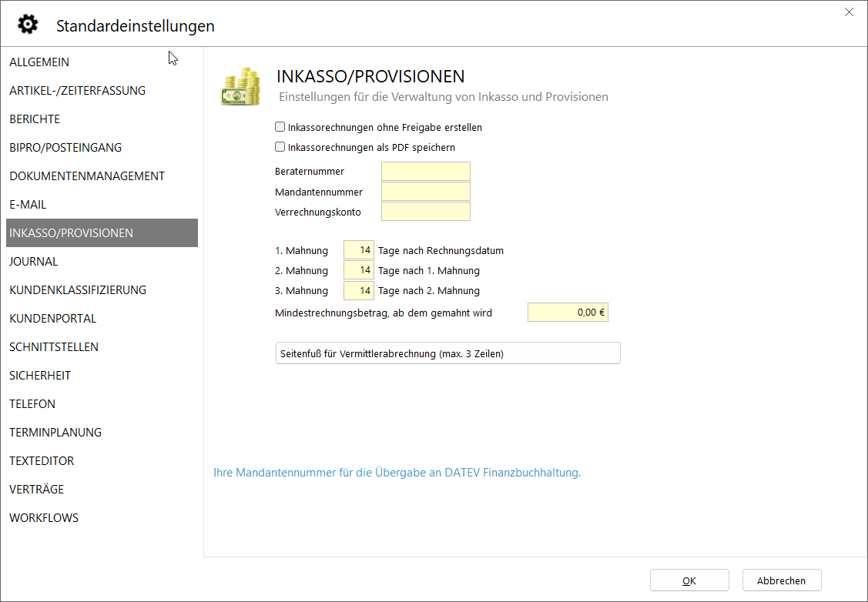Click the gear settings icon in header
868x602 pixels.
coord(28,25)
